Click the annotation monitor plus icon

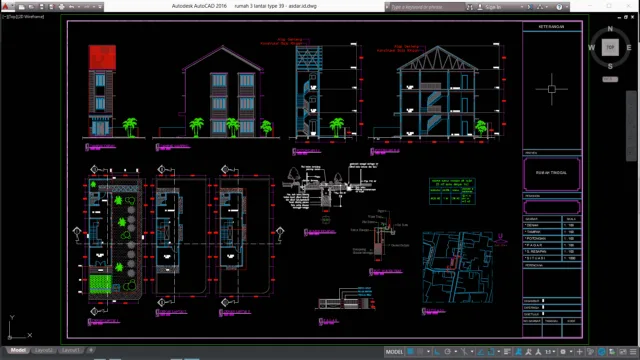pos(580,352)
